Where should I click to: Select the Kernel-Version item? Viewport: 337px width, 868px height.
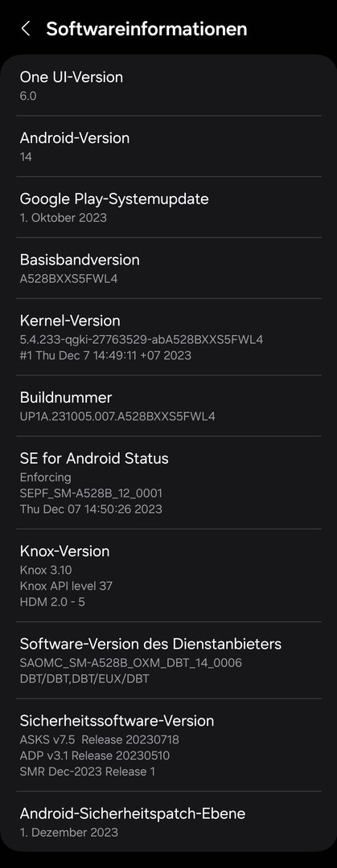tap(169, 337)
